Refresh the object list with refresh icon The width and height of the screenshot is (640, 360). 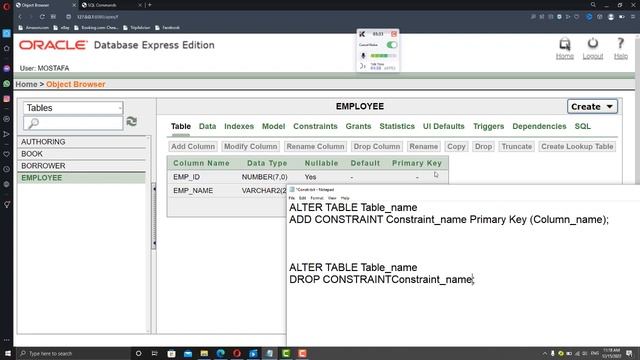click(x=131, y=121)
